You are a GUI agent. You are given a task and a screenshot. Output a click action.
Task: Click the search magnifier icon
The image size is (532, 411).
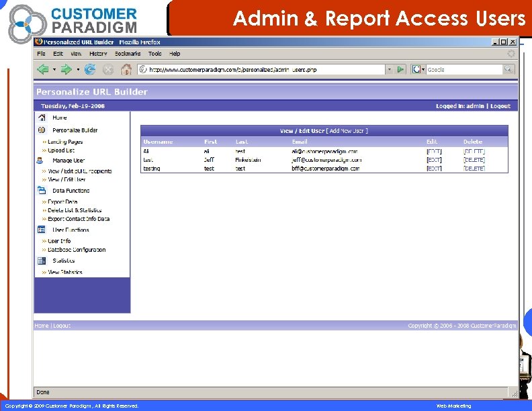point(508,70)
